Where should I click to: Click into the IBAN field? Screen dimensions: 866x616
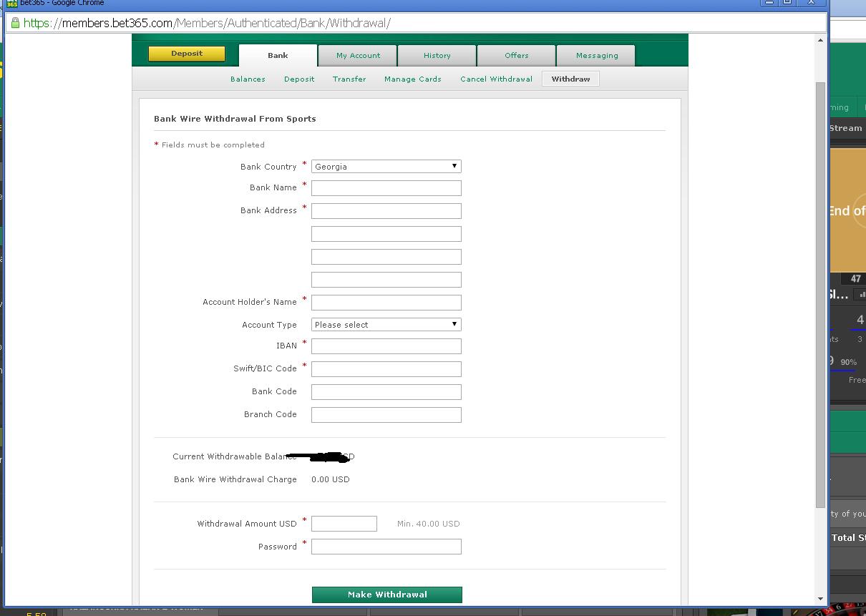click(386, 346)
